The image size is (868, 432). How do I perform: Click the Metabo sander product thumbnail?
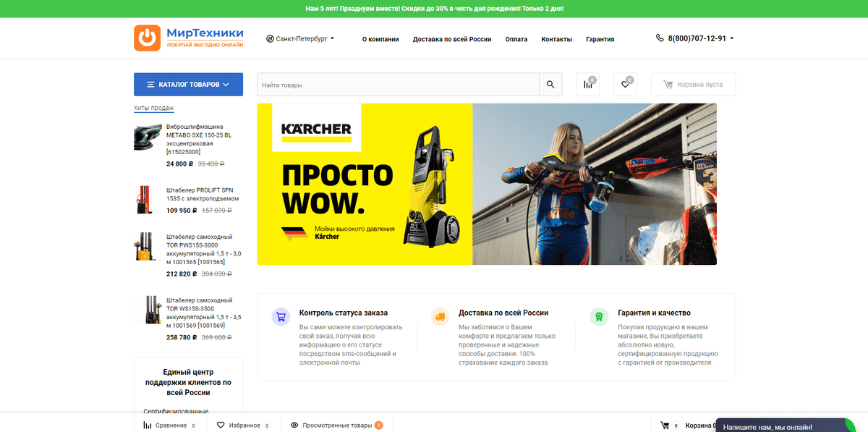148,137
